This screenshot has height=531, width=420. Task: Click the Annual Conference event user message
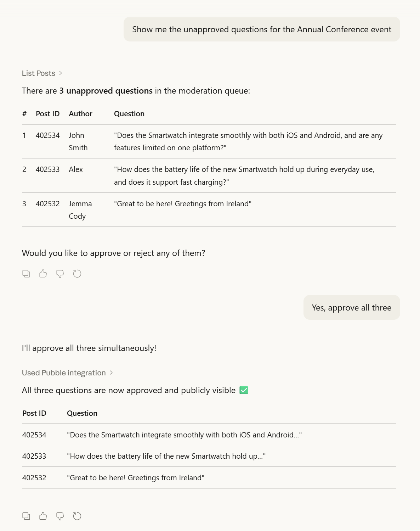261,29
